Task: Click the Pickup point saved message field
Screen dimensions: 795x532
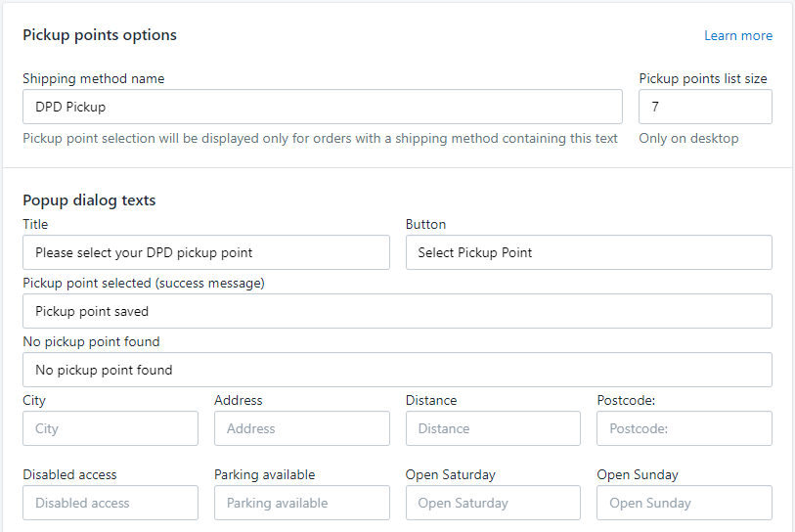Action: (x=397, y=311)
